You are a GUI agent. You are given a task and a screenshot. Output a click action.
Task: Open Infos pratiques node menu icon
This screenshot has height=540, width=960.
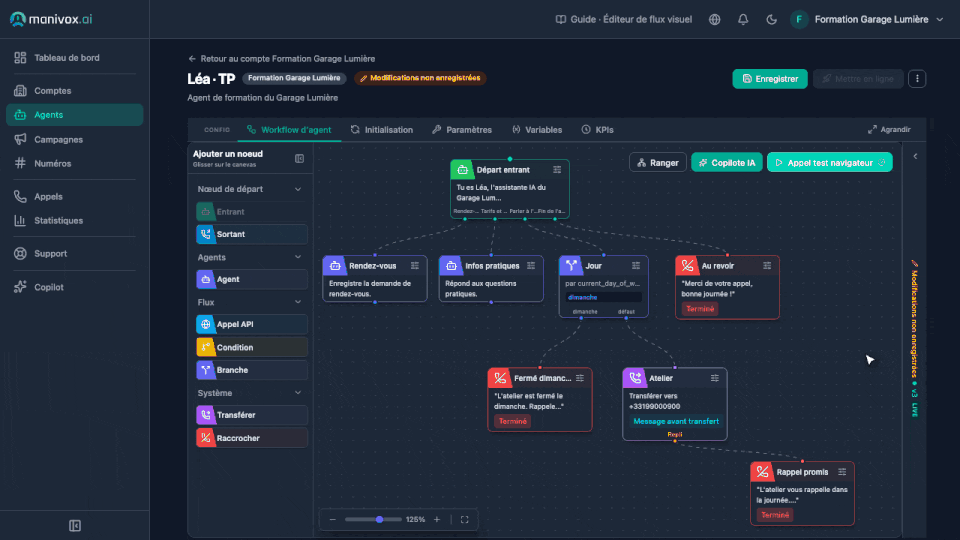click(x=531, y=266)
